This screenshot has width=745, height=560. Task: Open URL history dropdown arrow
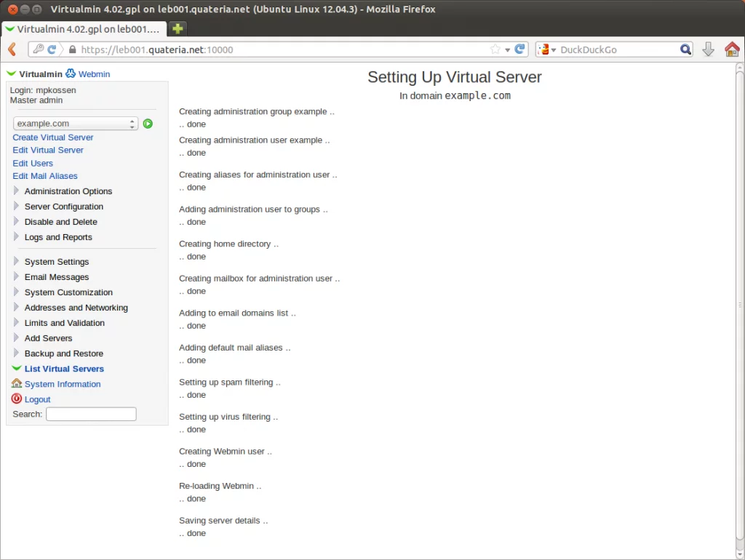[x=507, y=50]
